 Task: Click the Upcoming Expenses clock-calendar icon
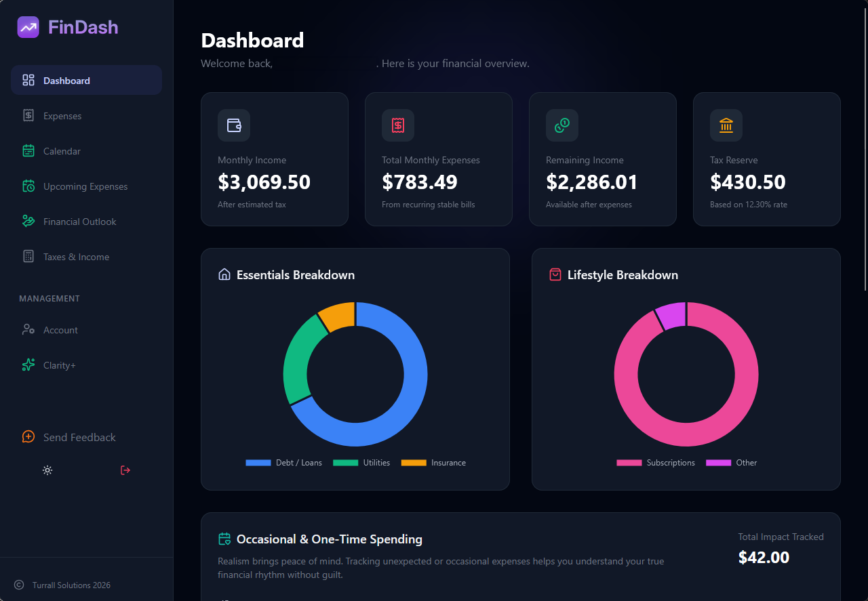coord(28,186)
